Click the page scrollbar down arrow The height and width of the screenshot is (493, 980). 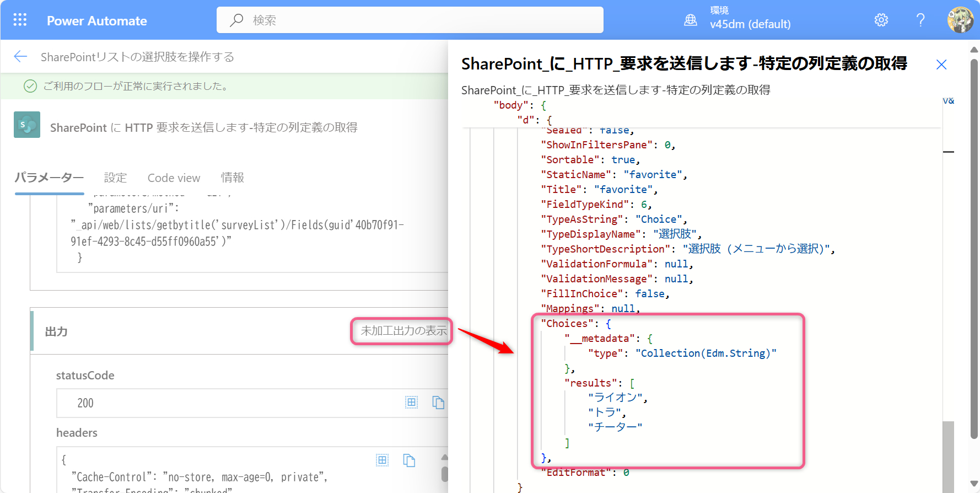coord(974,484)
